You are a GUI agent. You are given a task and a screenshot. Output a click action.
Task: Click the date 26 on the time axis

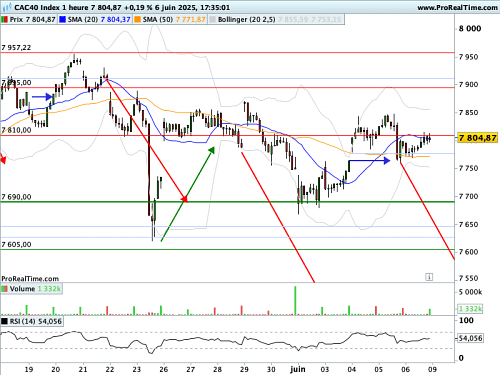164,369
